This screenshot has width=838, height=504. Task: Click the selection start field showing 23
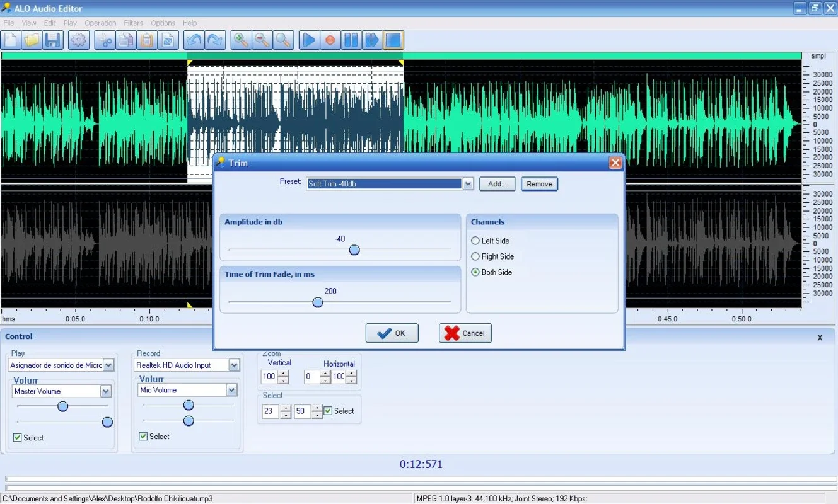[x=271, y=411]
